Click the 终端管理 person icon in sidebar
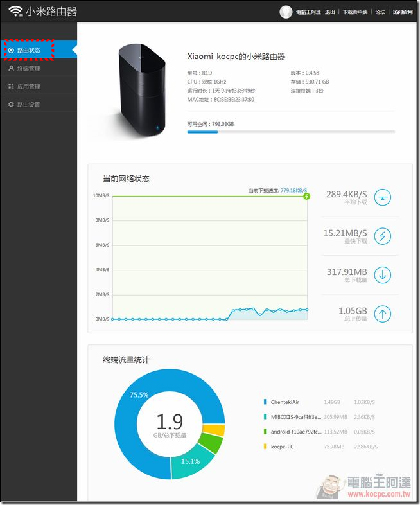420x505 pixels. click(11, 68)
